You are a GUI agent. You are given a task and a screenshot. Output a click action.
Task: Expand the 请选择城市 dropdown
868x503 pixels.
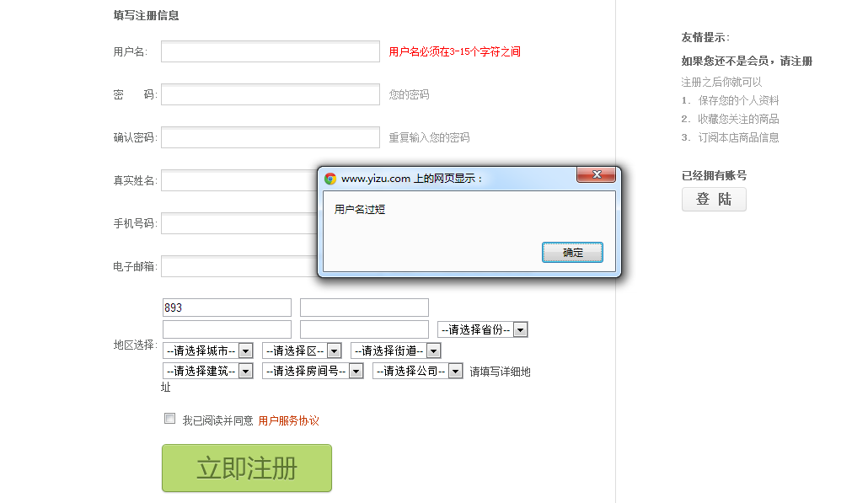click(208, 350)
